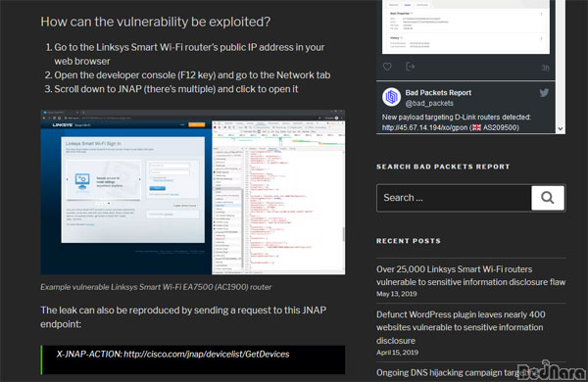The image size is (588, 382).
Task: Enlarge the Linksys Smart Wi-Fi router screenshot
Action: 193,192
